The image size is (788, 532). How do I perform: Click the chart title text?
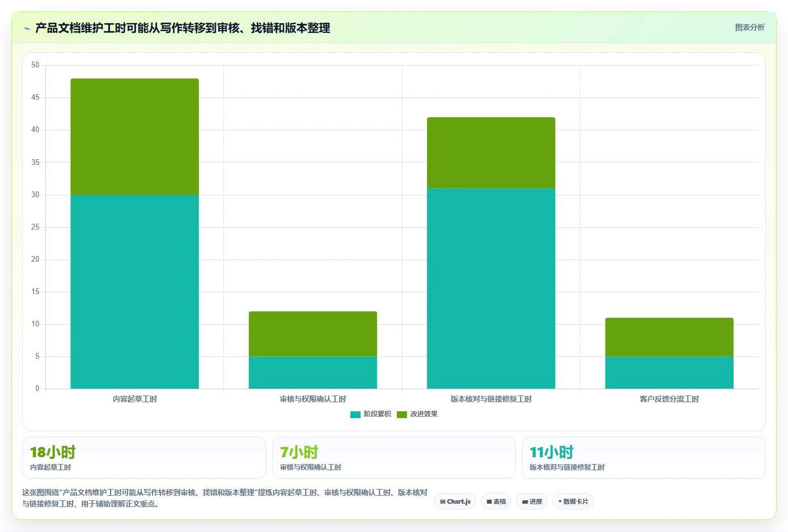click(x=183, y=28)
